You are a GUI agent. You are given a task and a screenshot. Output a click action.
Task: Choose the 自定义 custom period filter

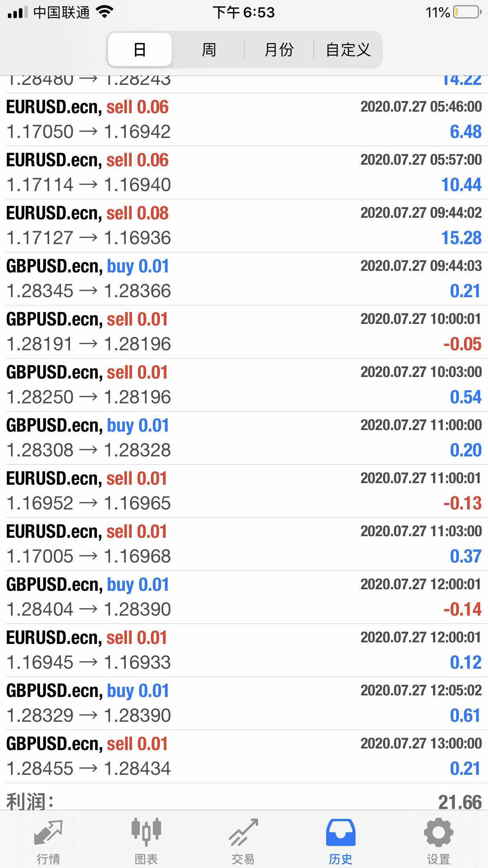pos(348,50)
